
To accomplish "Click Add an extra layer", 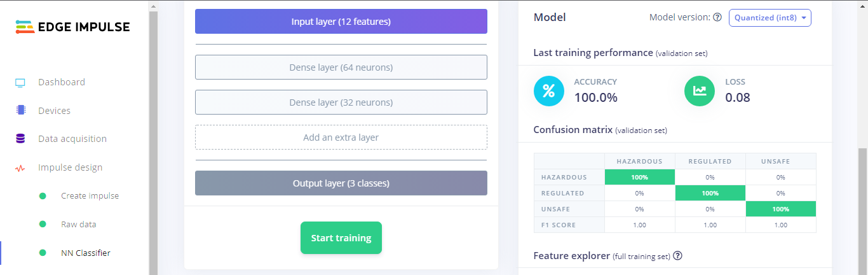I will (341, 137).
